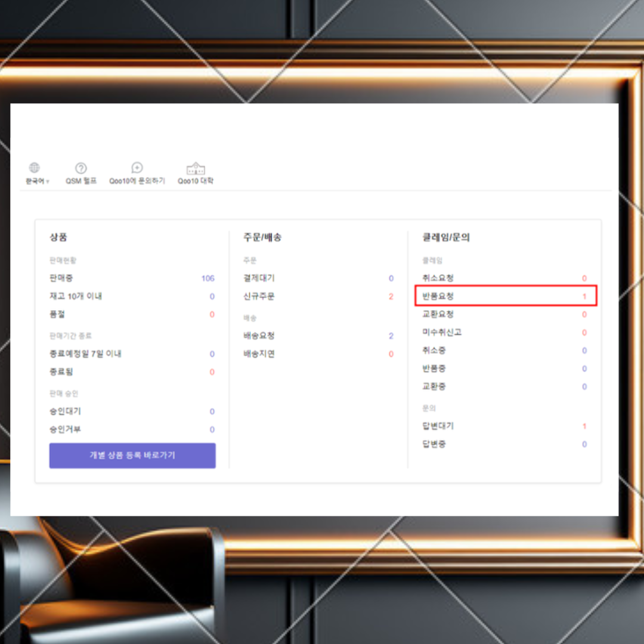Click the count 2 beside 배송요청

[x=391, y=336]
